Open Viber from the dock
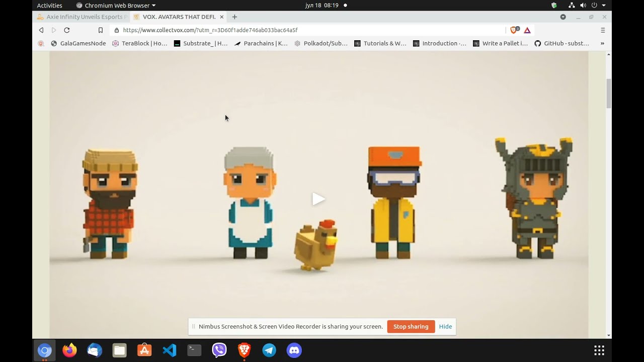 pos(219,350)
